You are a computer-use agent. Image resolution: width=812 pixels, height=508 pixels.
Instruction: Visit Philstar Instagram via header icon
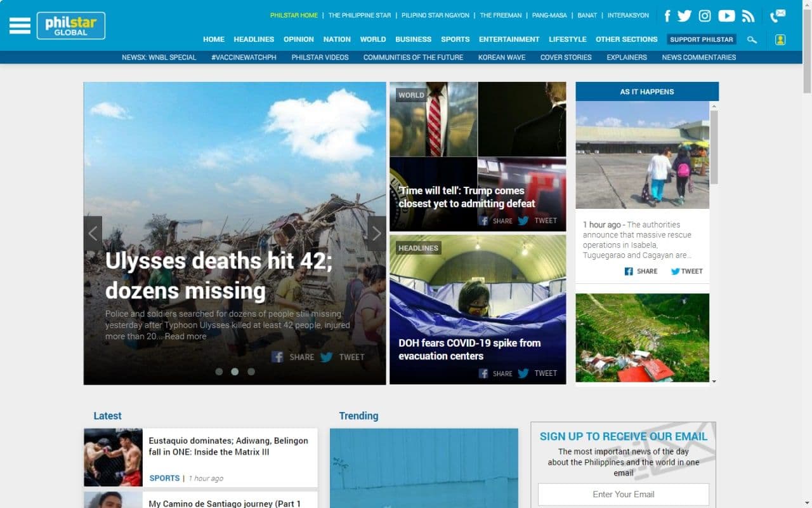coord(705,16)
